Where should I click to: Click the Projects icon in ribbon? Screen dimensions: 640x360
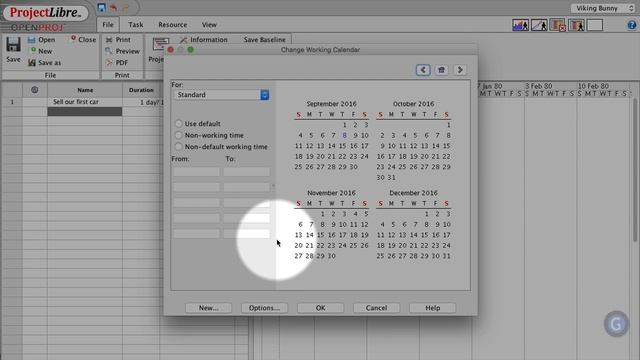coord(160,44)
